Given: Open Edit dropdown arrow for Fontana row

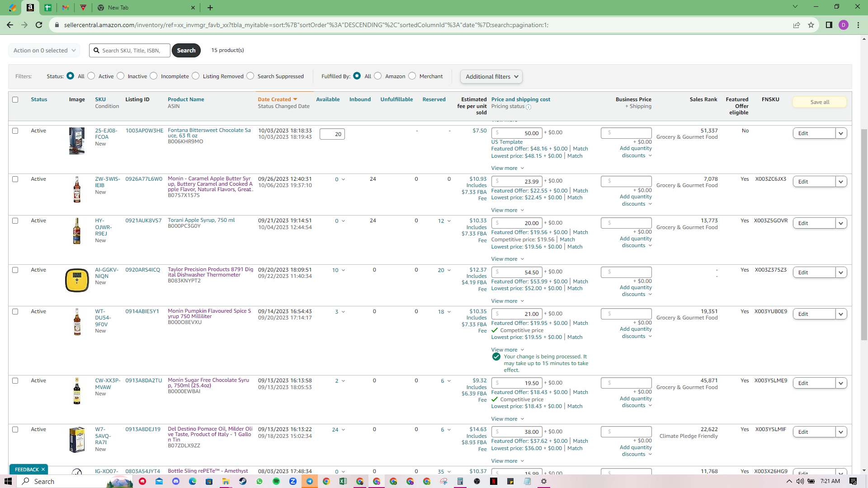Looking at the screenshot, I should tap(841, 133).
